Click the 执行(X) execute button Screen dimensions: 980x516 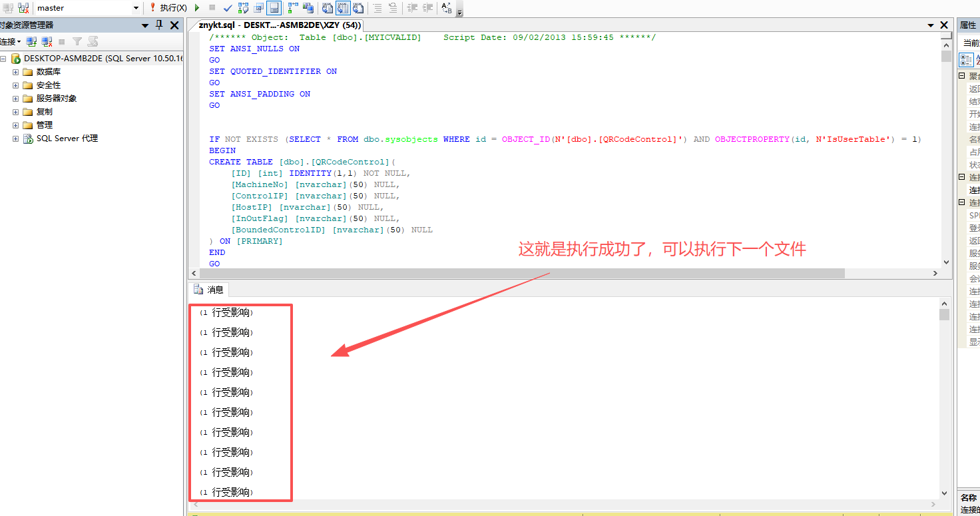pyautogui.click(x=168, y=8)
